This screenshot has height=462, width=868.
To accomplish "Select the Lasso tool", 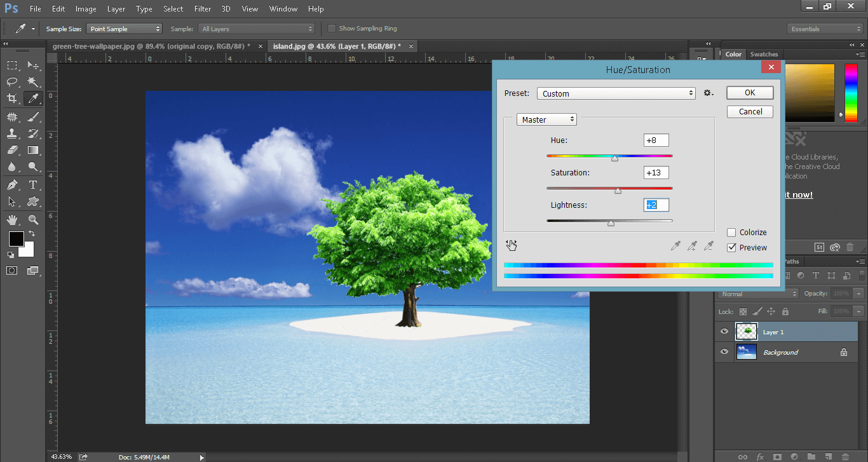I will point(12,82).
